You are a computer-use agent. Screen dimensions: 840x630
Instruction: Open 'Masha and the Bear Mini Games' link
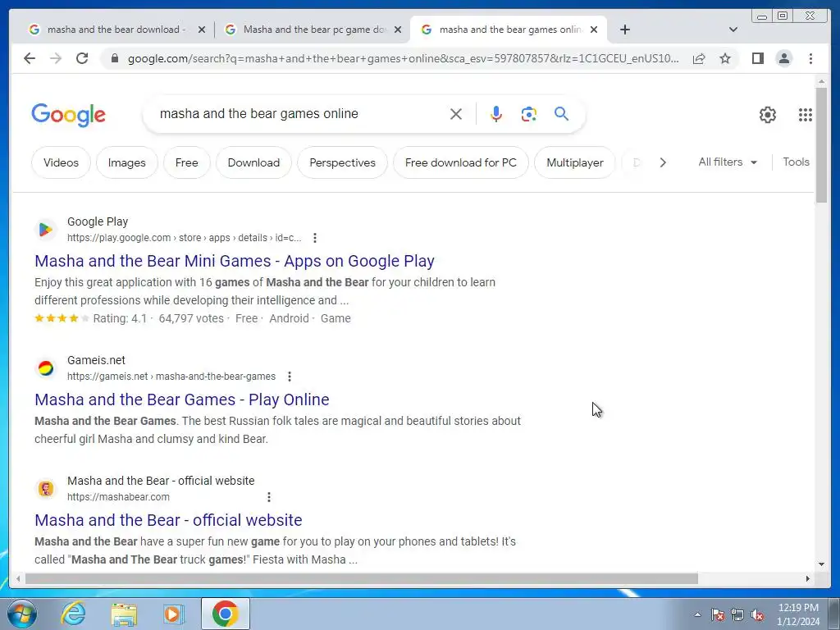[x=234, y=261]
